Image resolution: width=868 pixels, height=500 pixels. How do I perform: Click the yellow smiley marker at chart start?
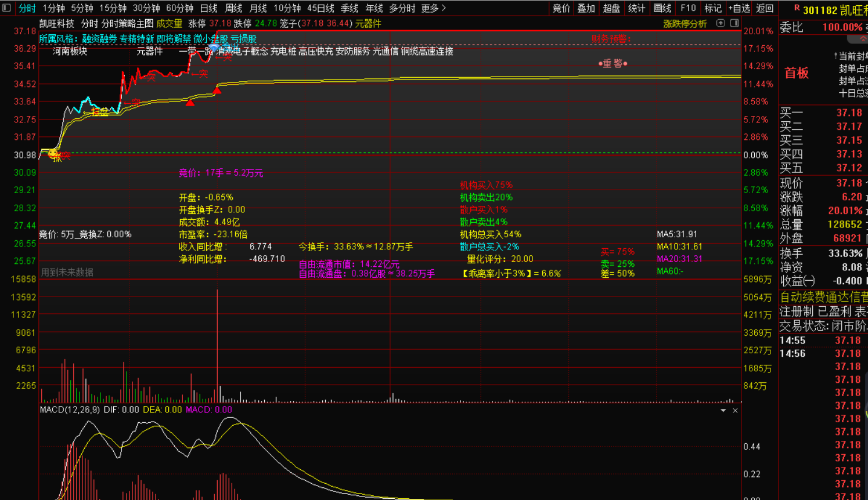coord(53,154)
